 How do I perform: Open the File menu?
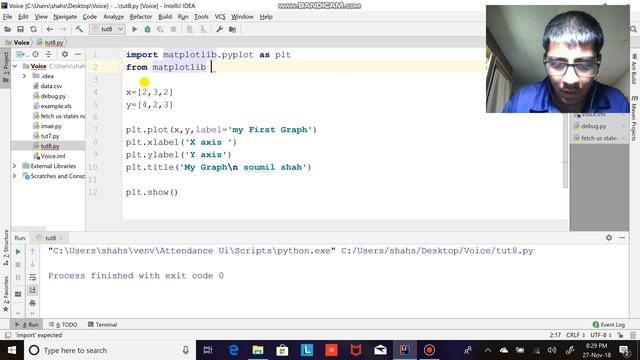pyautogui.click(x=7, y=17)
